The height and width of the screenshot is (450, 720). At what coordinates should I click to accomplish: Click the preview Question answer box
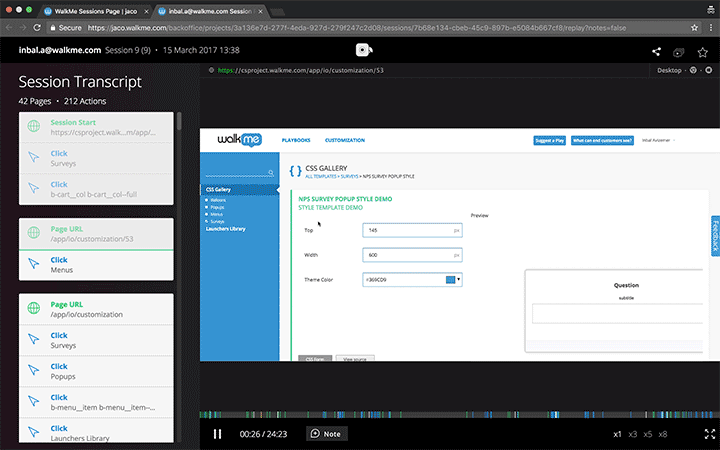click(x=617, y=314)
